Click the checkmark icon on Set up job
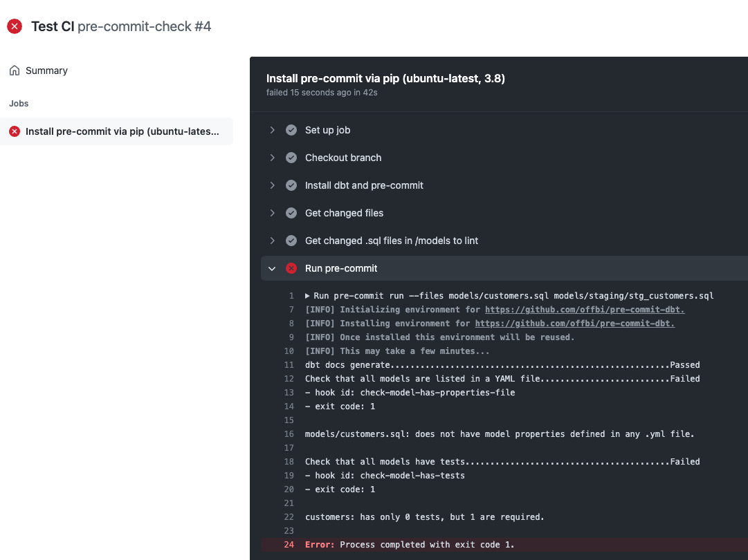This screenshot has width=748, height=560. click(x=291, y=130)
